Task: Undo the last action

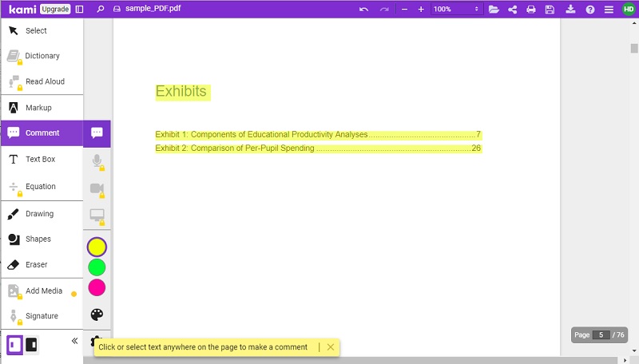Action: (364, 9)
